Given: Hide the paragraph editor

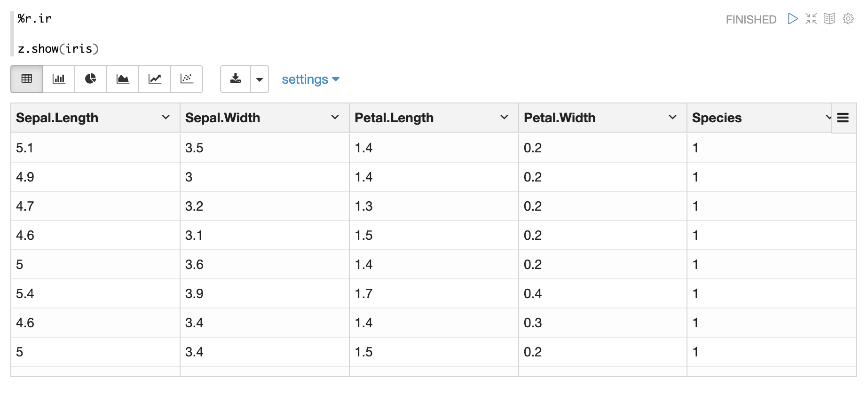Looking at the screenshot, I should tap(811, 19).
